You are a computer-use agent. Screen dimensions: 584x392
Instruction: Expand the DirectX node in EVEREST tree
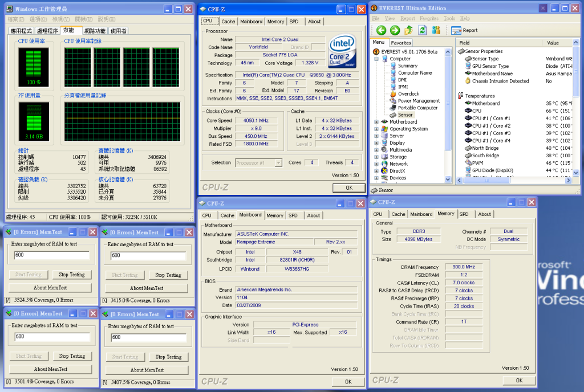point(376,171)
